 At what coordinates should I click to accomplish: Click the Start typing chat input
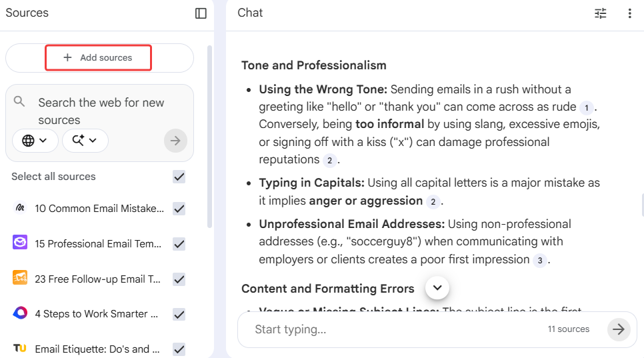click(x=393, y=329)
